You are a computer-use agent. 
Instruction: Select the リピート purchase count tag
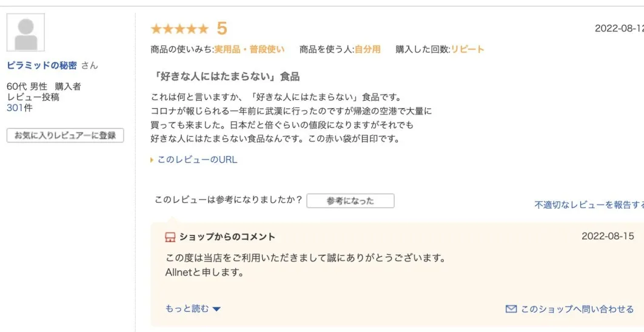pos(468,50)
